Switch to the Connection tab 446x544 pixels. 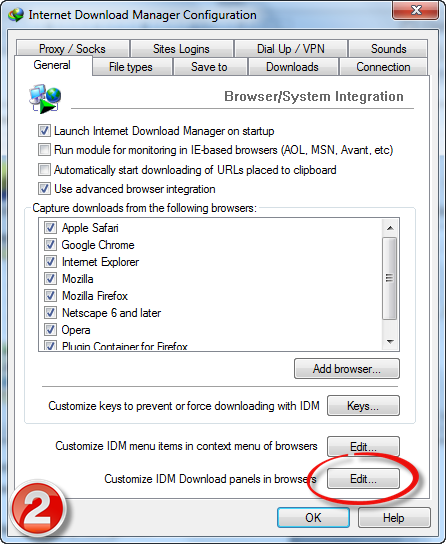[x=383, y=67]
